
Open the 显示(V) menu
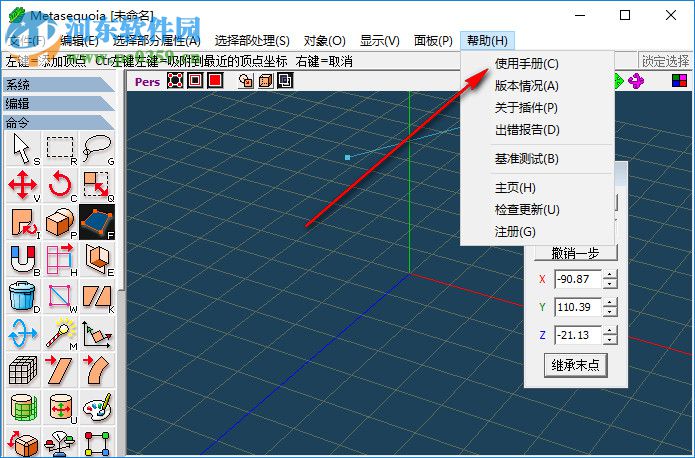pyautogui.click(x=379, y=41)
